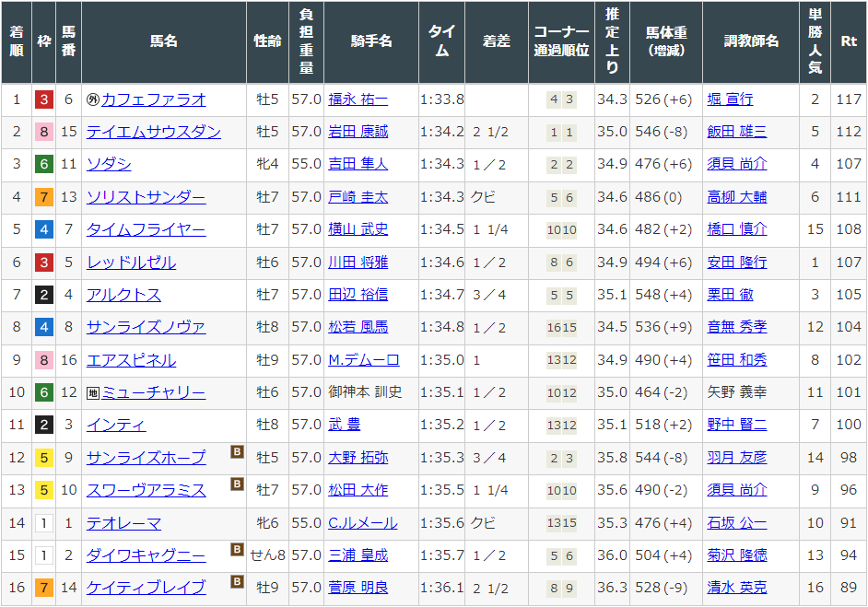This screenshot has width=868, height=607.
Task: Open horse page サンライズホープ
Action: 147,458
